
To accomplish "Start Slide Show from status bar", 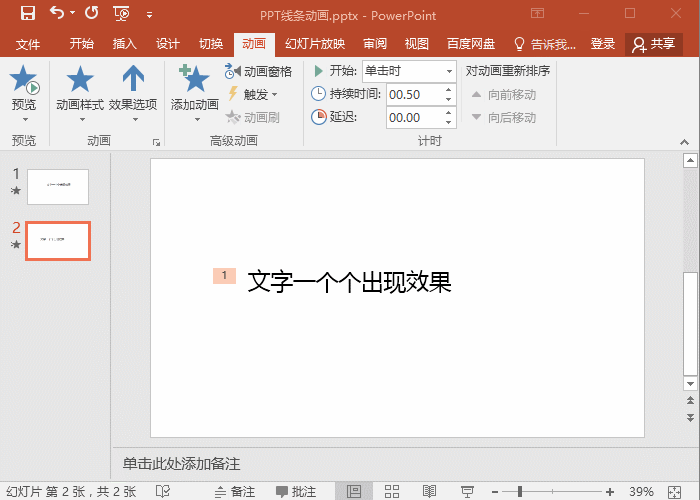I will (x=467, y=492).
